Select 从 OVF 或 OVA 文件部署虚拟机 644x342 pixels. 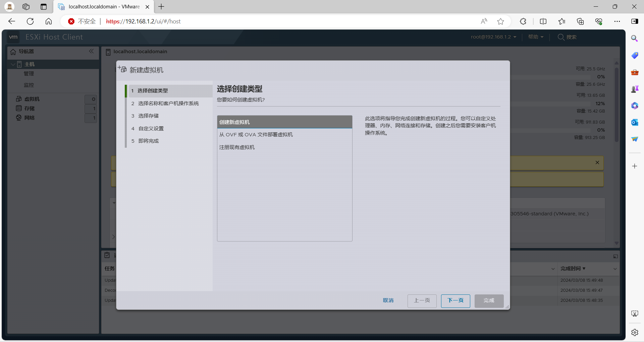(x=256, y=134)
